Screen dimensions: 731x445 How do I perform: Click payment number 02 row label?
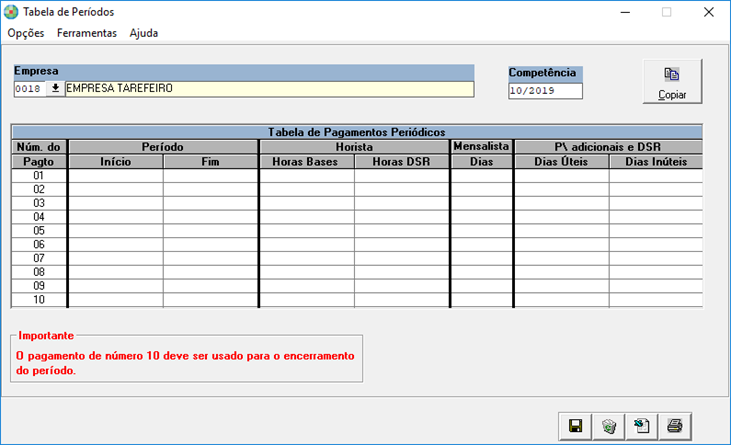coord(39,189)
